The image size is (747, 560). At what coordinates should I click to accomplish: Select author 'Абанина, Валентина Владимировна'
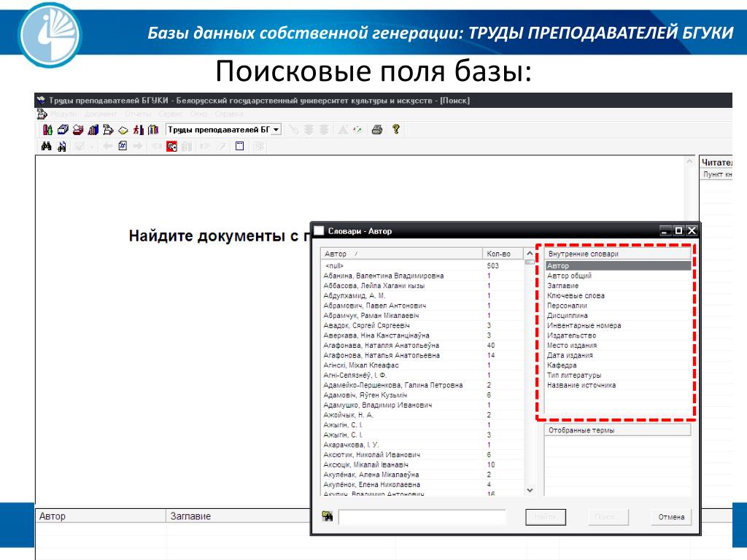(422, 276)
